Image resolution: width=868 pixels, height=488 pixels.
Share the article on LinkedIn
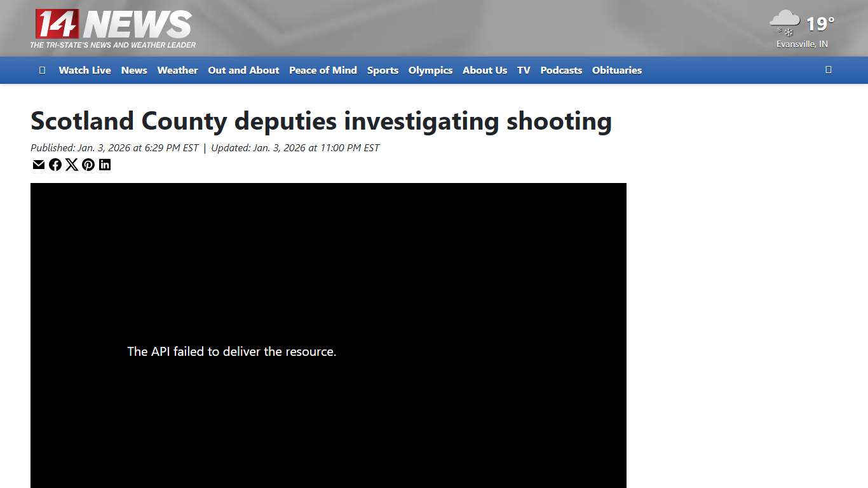tap(105, 165)
